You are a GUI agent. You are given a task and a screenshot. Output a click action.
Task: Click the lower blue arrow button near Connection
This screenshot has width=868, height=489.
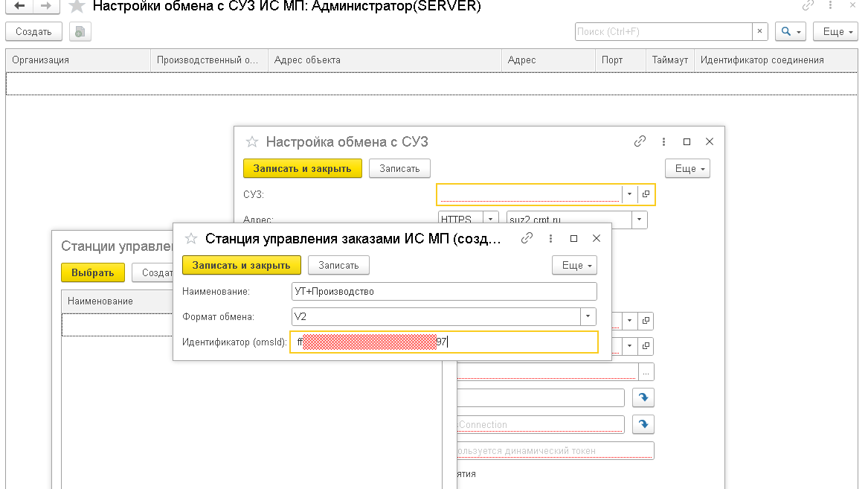pyautogui.click(x=643, y=424)
